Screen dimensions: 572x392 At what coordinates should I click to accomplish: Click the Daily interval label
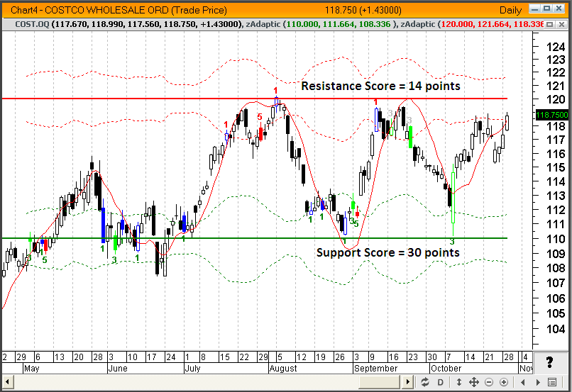[510, 10]
